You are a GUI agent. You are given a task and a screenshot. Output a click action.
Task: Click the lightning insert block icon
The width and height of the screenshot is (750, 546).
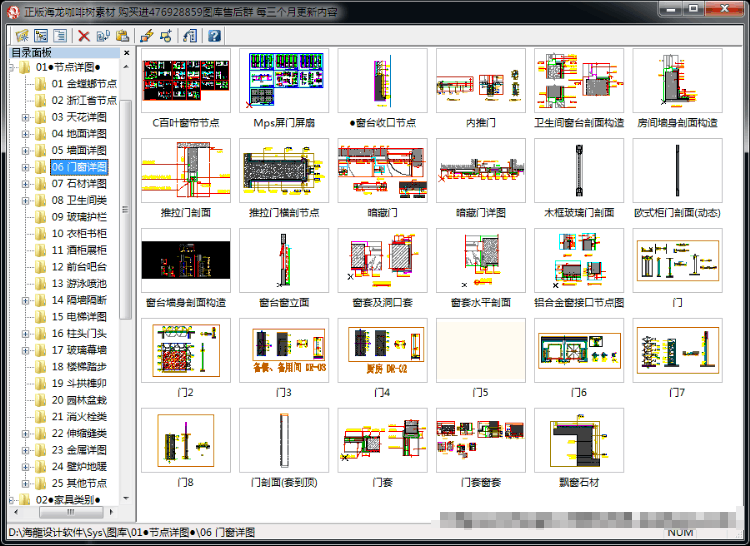147,36
